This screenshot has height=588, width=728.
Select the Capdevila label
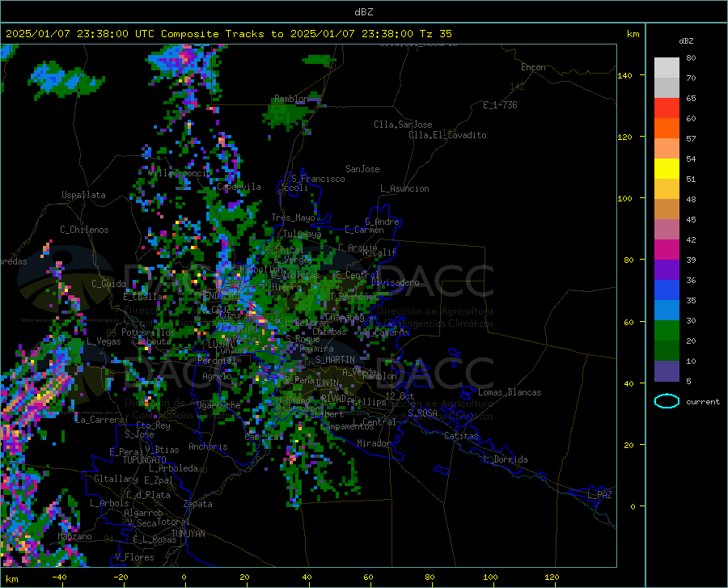[x=239, y=187]
